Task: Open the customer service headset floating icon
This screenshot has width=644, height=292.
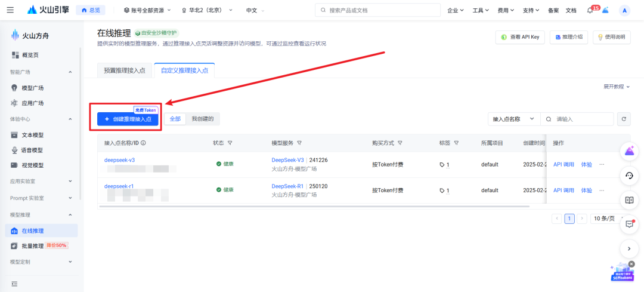Action: [629, 176]
